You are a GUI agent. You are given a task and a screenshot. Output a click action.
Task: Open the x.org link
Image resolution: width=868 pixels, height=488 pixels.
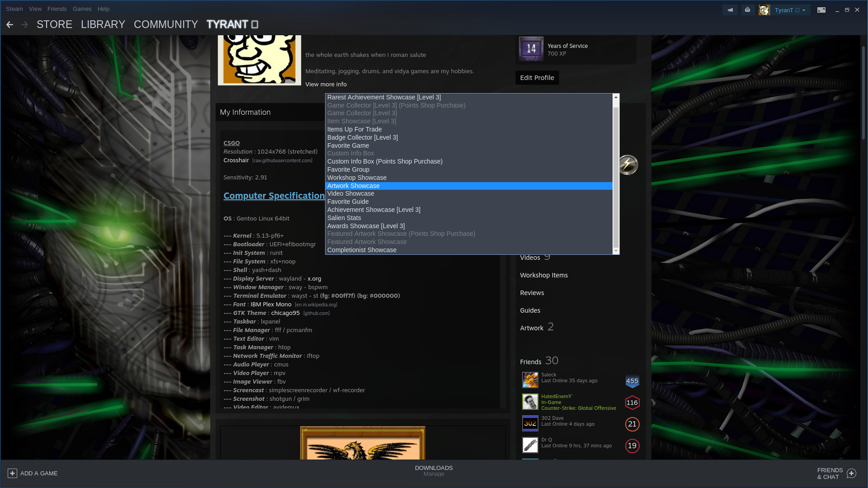(x=314, y=279)
